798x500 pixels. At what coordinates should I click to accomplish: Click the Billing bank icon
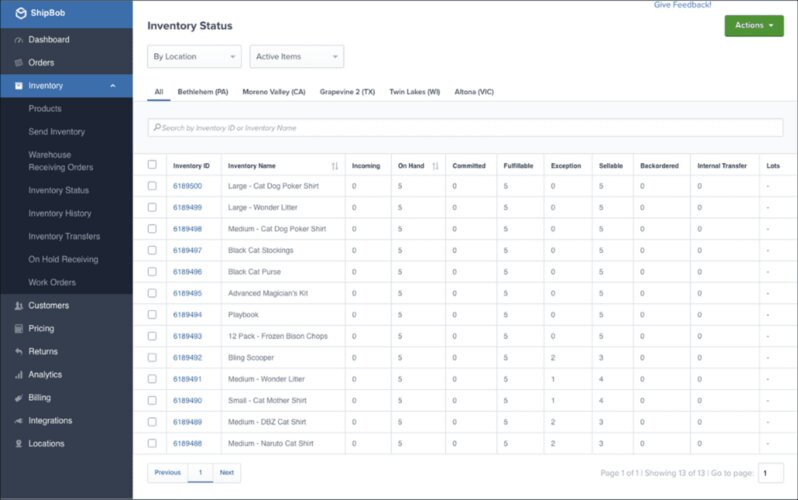[x=18, y=398]
